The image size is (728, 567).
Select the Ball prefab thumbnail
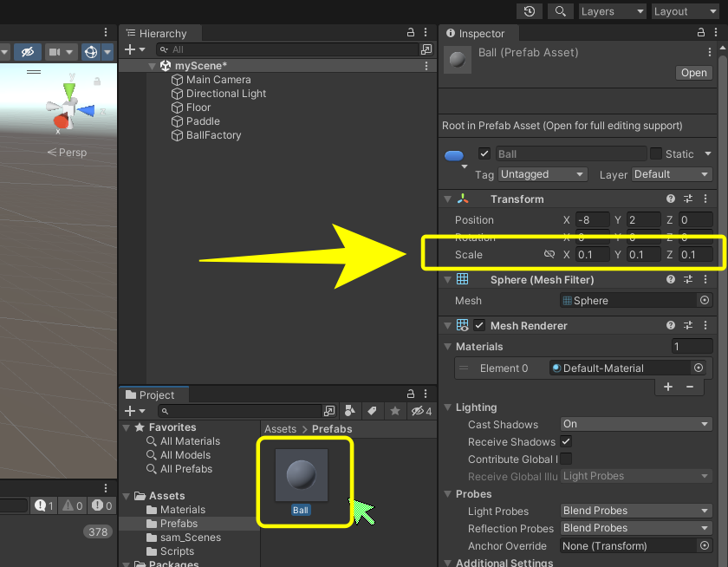click(301, 475)
